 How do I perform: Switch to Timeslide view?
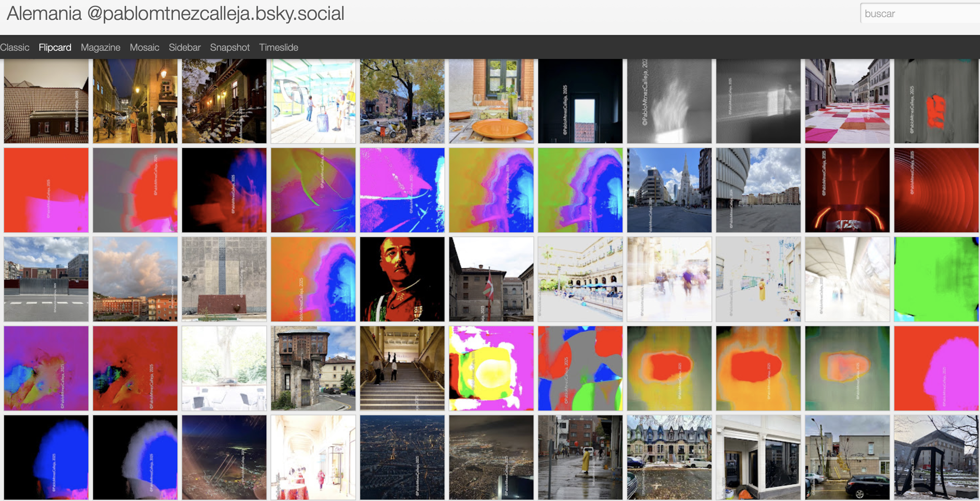[278, 48]
